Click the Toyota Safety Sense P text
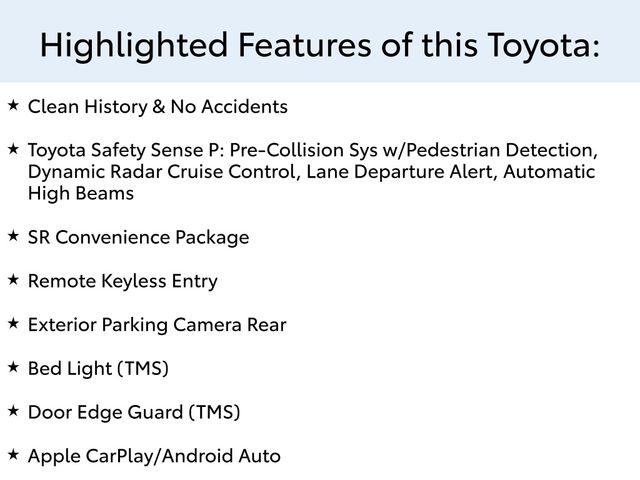This screenshot has height=480, width=640. pyautogui.click(x=125, y=150)
